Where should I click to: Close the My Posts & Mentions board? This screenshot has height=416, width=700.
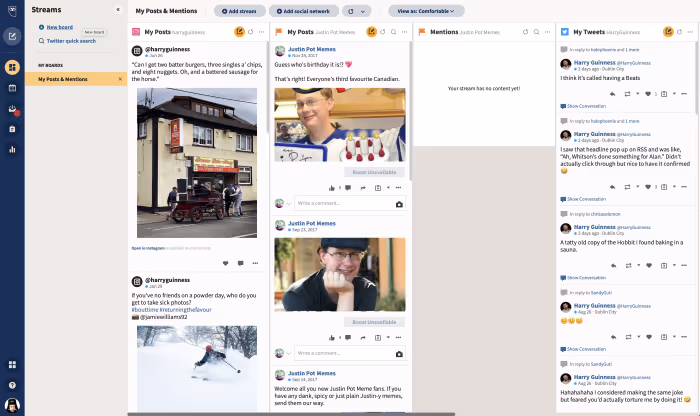click(x=120, y=79)
